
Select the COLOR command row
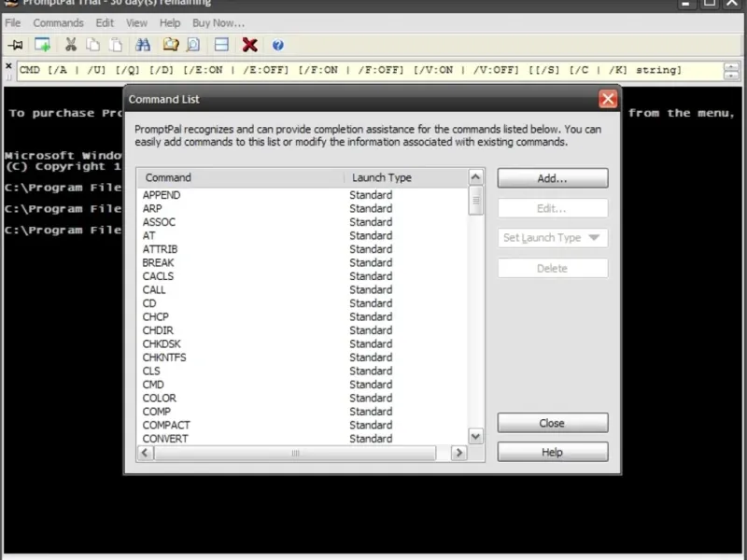pyautogui.click(x=303, y=399)
